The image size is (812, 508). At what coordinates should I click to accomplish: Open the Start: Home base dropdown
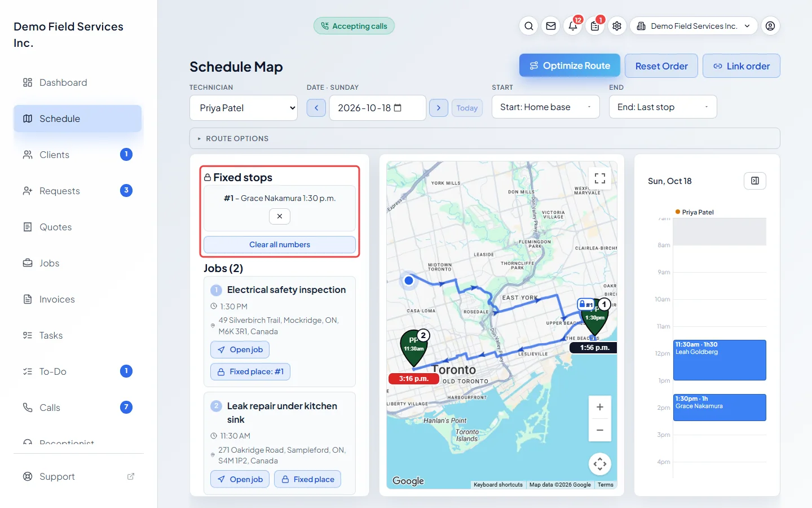546,107
